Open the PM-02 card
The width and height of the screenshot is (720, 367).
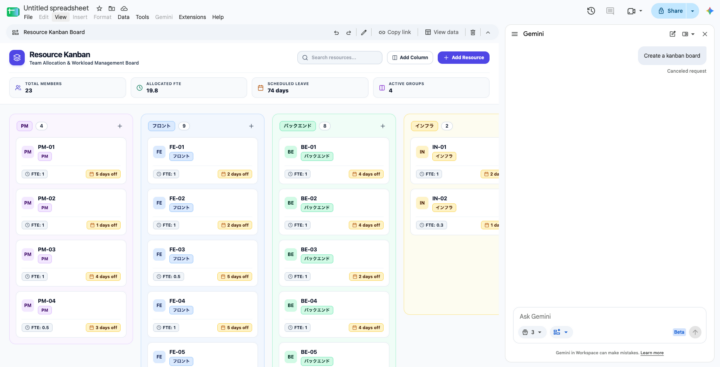pyautogui.click(x=71, y=212)
